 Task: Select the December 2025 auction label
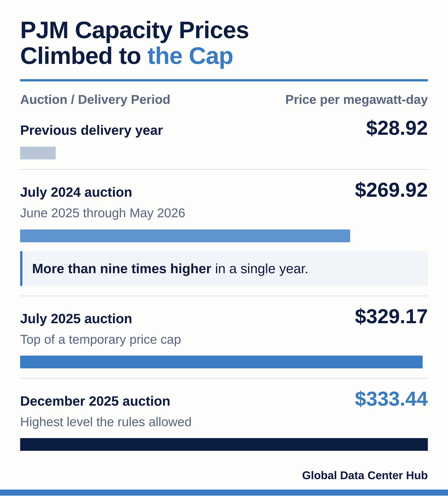click(95, 401)
